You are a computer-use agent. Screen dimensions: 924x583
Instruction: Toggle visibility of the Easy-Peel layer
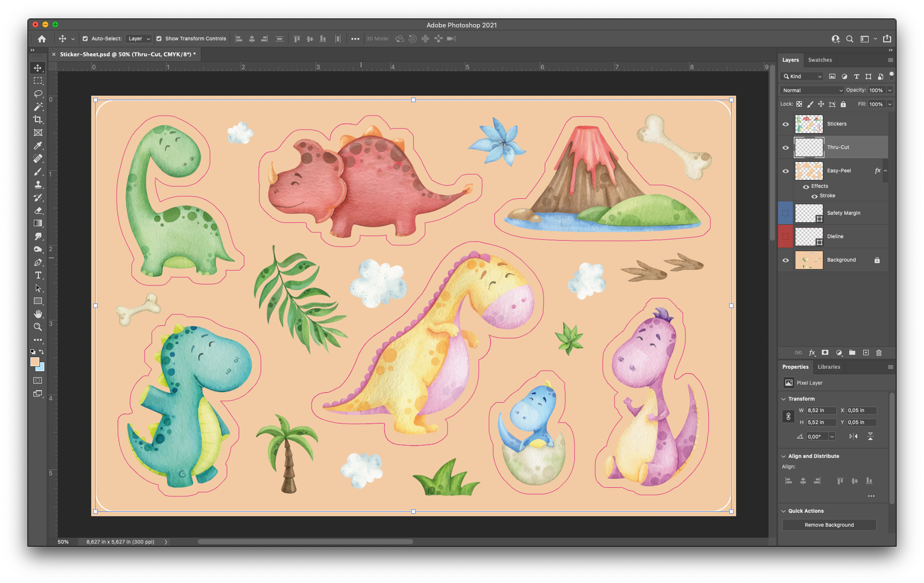[786, 170]
